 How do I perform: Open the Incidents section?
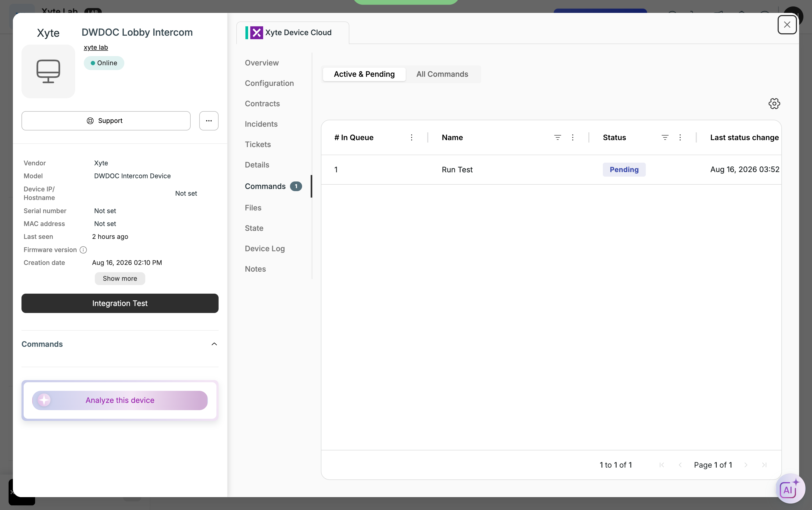(x=261, y=124)
